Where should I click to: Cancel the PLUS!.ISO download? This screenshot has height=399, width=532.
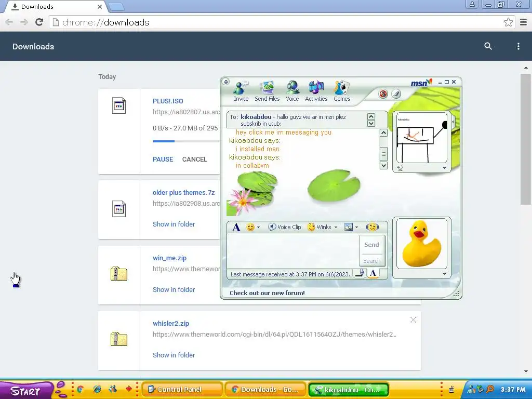pyautogui.click(x=194, y=159)
